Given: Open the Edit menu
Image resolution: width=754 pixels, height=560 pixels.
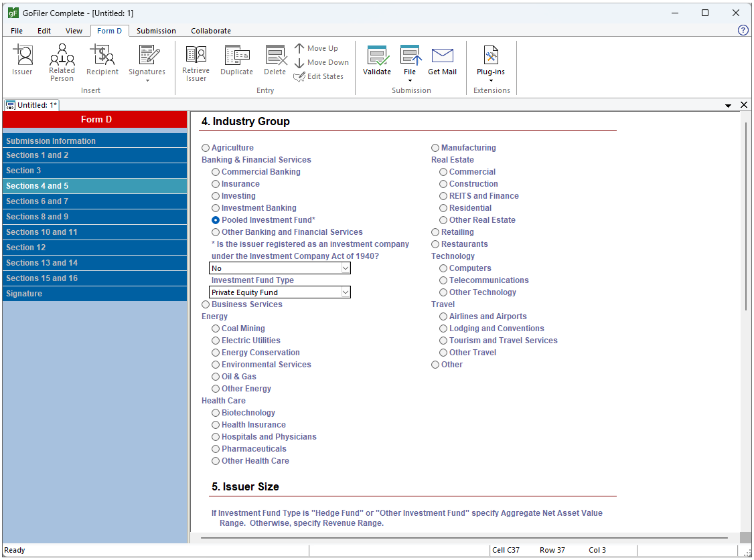Looking at the screenshot, I should (44, 31).
